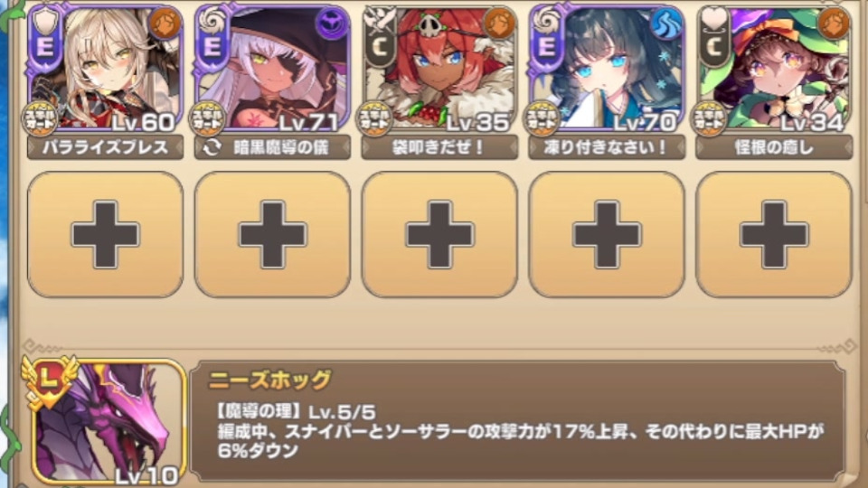Select the Lv60 blonde character card
This screenshot has height=488, width=868.
click(105, 68)
